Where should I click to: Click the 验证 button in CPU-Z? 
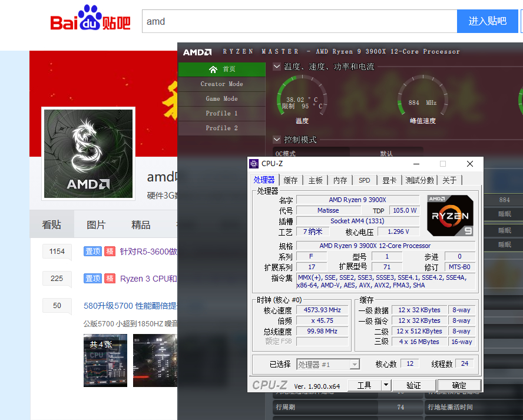tap(413, 385)
